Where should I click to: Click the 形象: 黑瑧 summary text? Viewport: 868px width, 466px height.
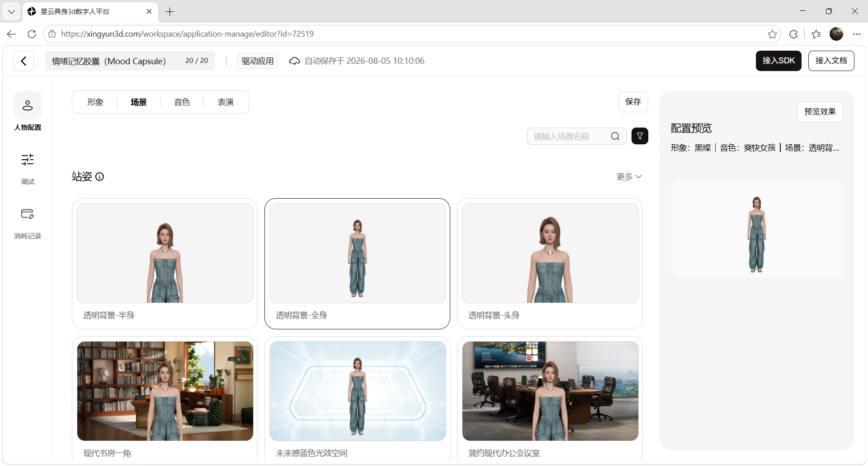691,148
